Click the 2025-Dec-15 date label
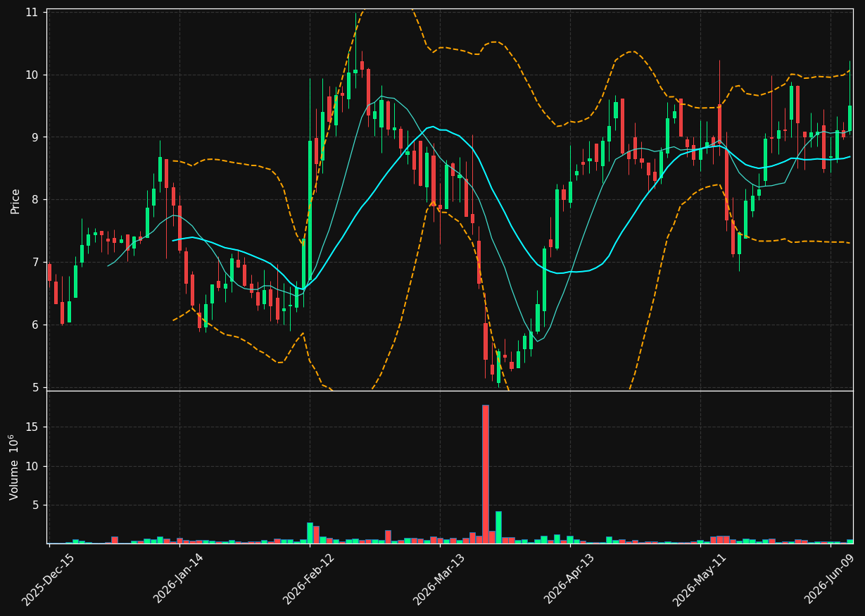This screenshot has width=865, height=616. coord(49,579)
